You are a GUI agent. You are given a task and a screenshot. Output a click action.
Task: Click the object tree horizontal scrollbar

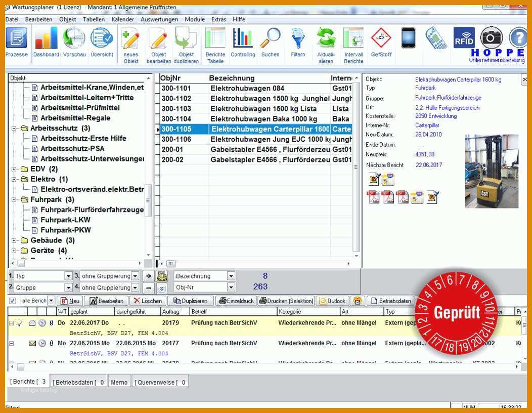click(77, 263)
